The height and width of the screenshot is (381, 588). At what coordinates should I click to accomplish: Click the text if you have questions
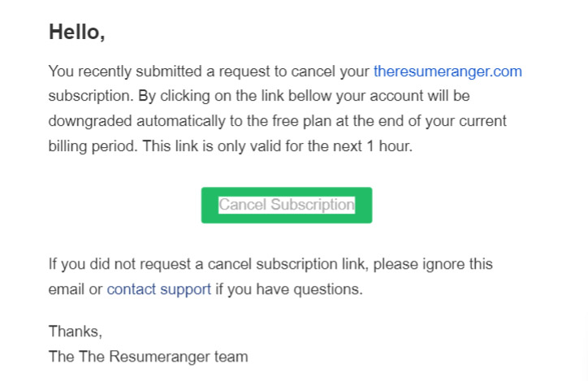(x=289, y=289)
